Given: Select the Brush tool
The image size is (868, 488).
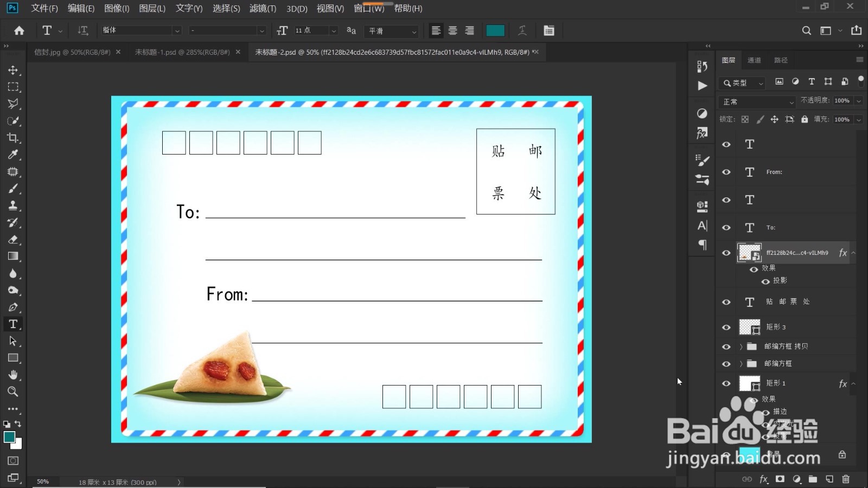Looking at the screenshot, I should 13,189.
